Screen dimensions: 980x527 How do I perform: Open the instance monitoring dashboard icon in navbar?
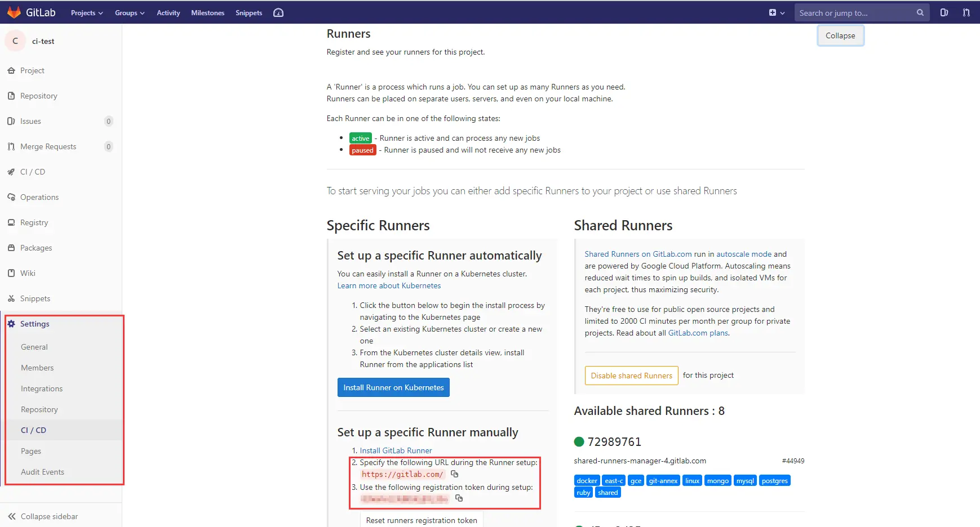[x=278, y=12]
